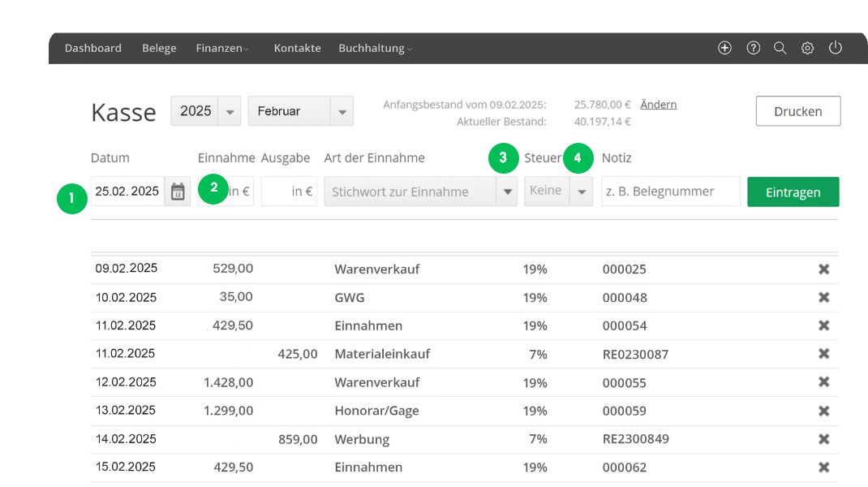
Task: Remove the Materialeinkauf entry RE0230087
Action: click(x=823, y=354)
